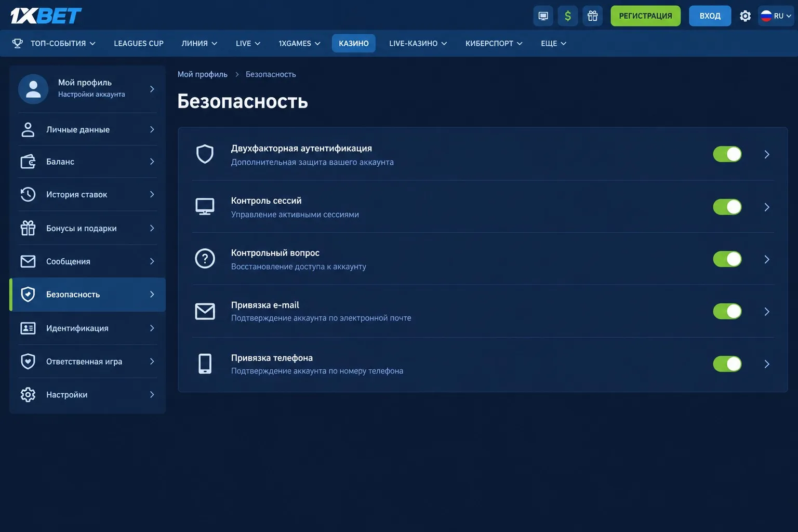This screenshot has height=532, width=798.
Task: Open the LIVE-КАЗИНО menu
Action: pos(418,44)
